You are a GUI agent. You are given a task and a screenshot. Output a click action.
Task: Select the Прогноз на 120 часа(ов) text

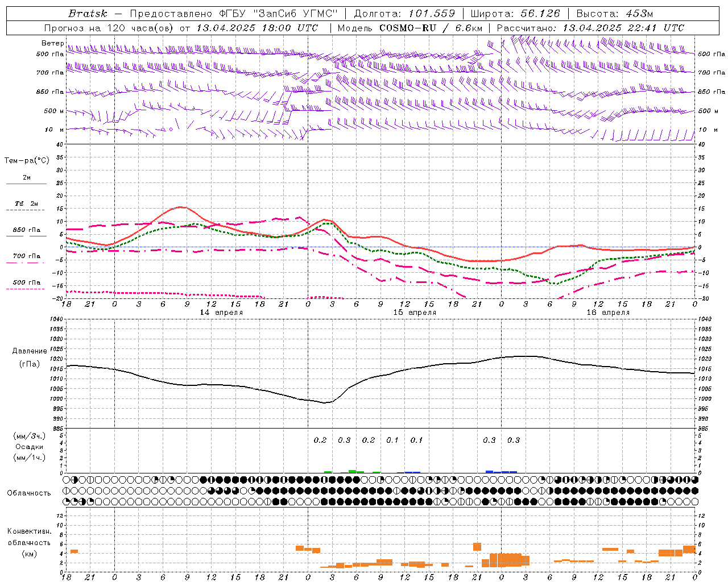109,28
